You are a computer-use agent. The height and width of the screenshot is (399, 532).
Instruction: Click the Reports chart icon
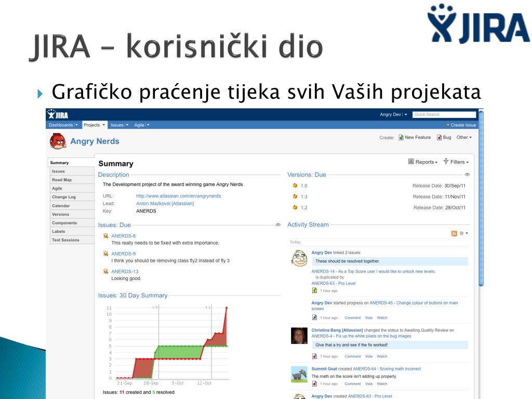click(x=411, y=162)
